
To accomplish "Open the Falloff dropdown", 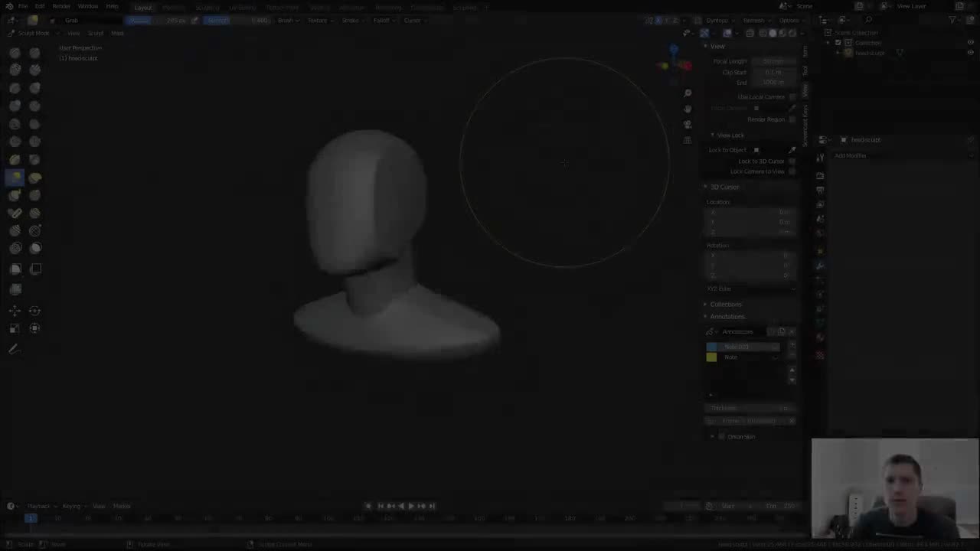I will [383, 21].
